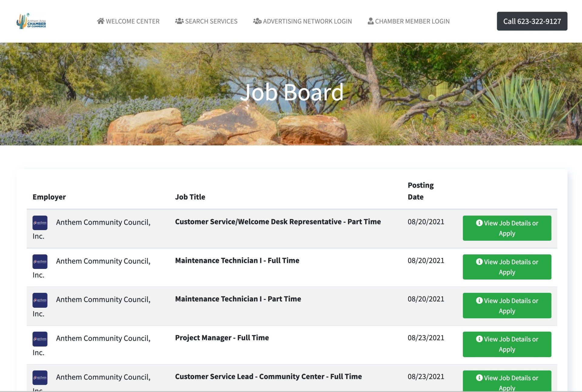Screen dimensions: 582x392
Task: Click the home icon beside Welcome Center
Action: (x=100, y=21)
